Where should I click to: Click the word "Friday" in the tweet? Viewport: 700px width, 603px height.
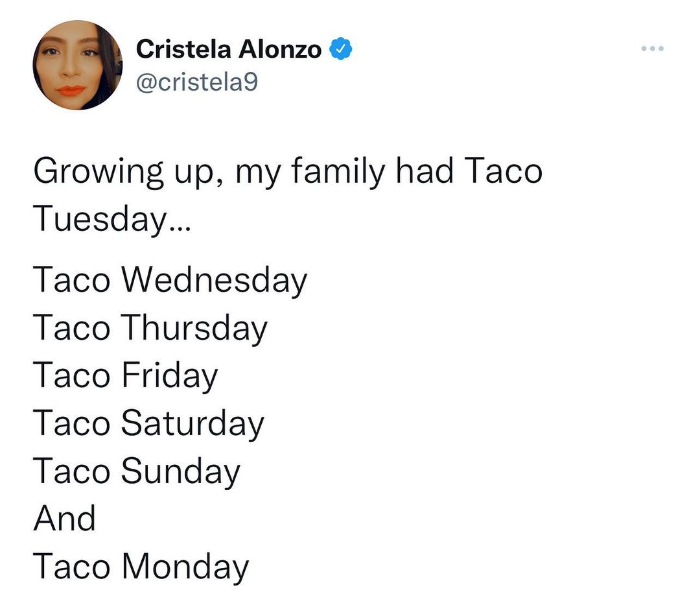coord(169,376)
